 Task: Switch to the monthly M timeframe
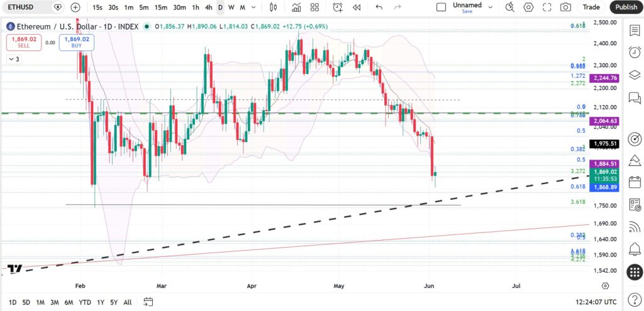point(243,7)
